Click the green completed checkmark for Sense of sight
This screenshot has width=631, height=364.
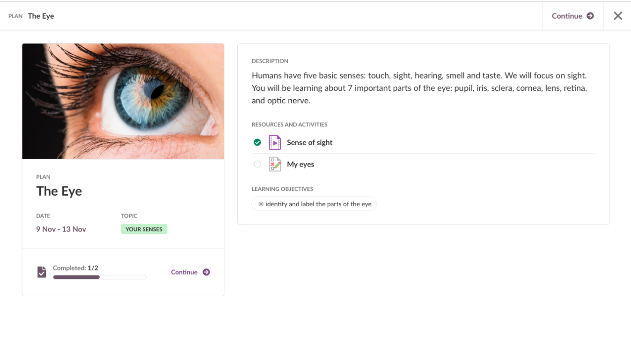pos(257,142)
